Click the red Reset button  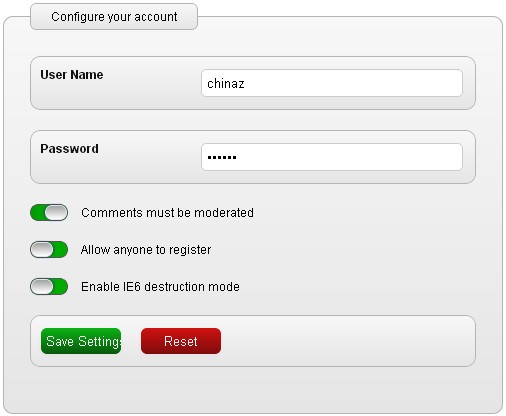[x=181, y=341]
